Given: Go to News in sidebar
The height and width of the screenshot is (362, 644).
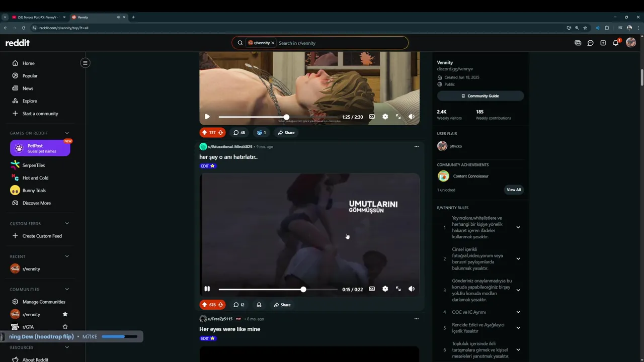Looking at the screenshot, I should pos(28,88).
